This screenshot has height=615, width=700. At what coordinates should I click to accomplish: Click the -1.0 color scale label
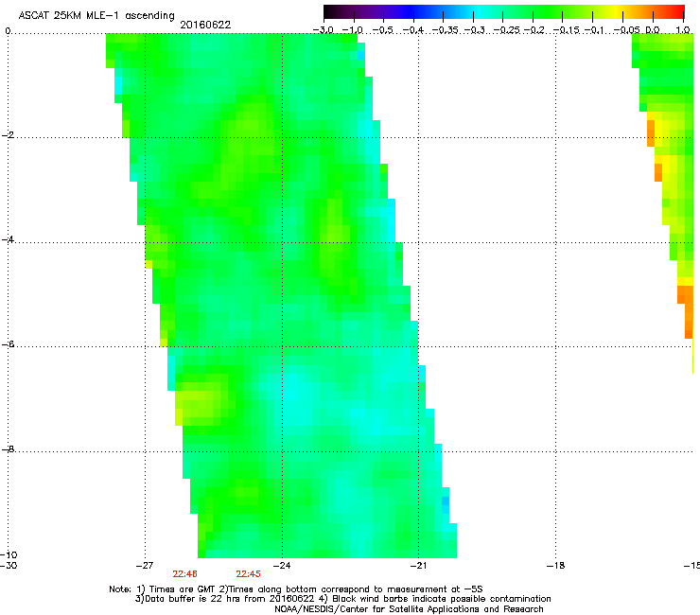(x=353, y=30)
